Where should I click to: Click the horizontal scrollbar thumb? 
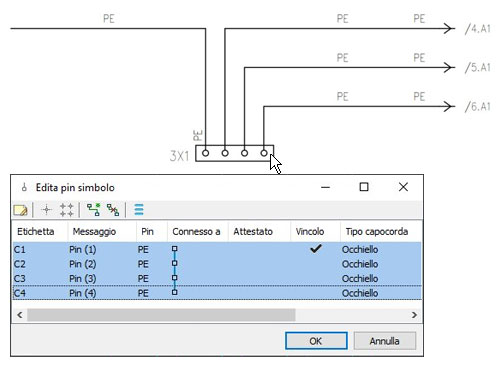pos(161,315)
